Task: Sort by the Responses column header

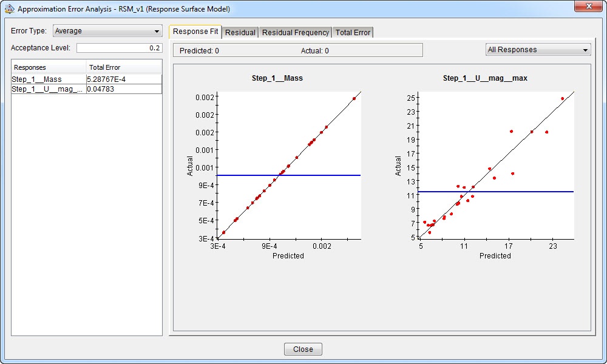Action: 49,67
